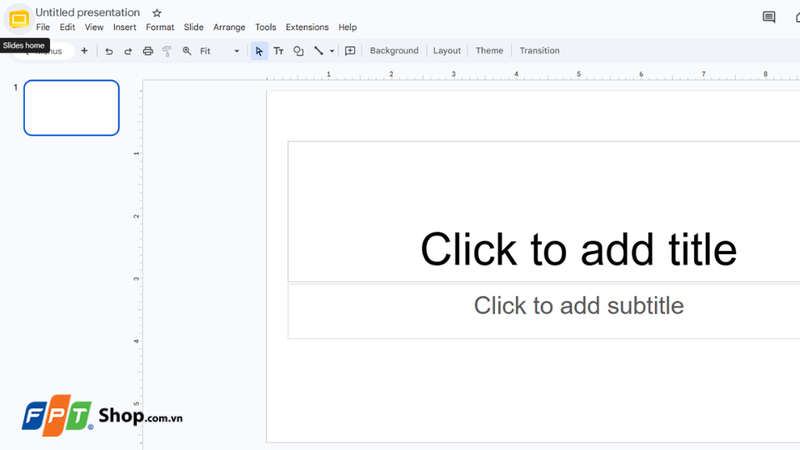Viewport: 800px width, 450px height.
Task: Click the 'Click to add subtitle' placeholder
Action: click(x=543, y=311)
